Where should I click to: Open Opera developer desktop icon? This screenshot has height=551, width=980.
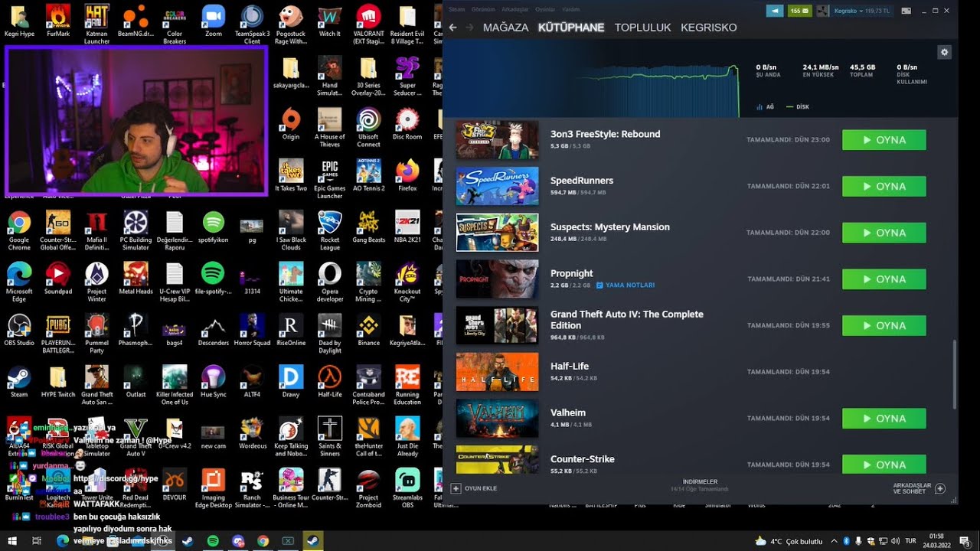(330, 282)
